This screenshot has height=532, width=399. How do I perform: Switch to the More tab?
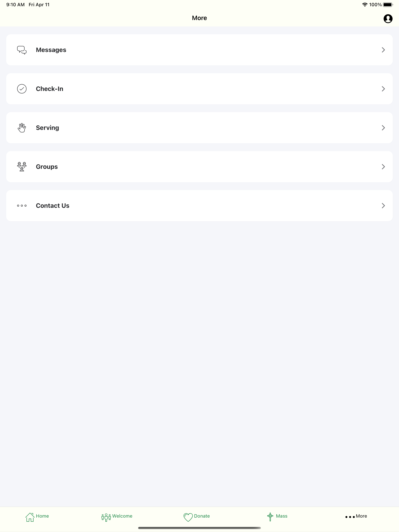point(356,516)
